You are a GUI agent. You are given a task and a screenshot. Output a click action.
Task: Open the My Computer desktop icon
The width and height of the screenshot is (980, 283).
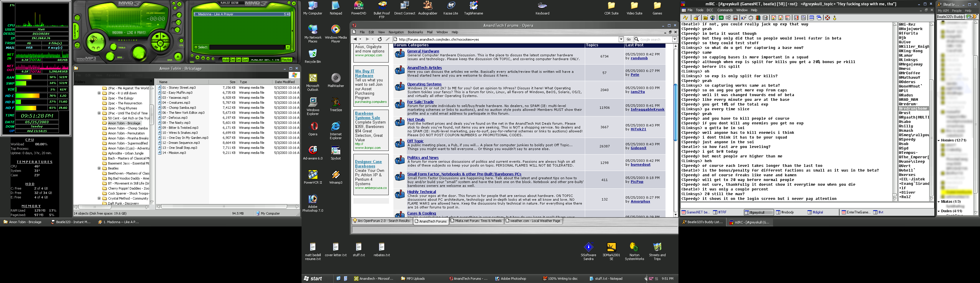point(313,8)
